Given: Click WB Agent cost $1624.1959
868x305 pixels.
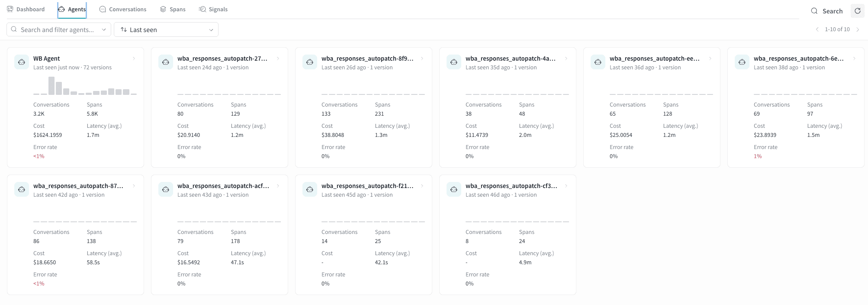Looking at the screenshot, I should tap(48, 135).
